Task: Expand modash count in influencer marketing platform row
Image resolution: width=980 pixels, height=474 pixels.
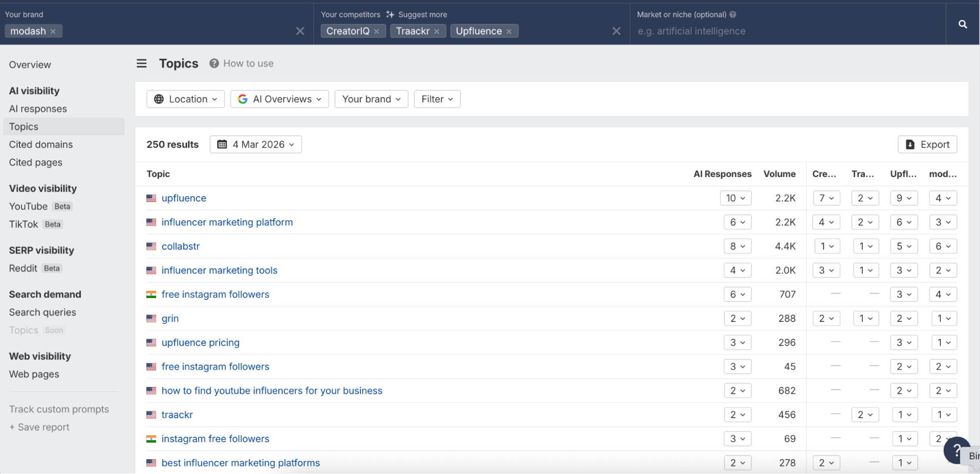Action: click(943, 222)
